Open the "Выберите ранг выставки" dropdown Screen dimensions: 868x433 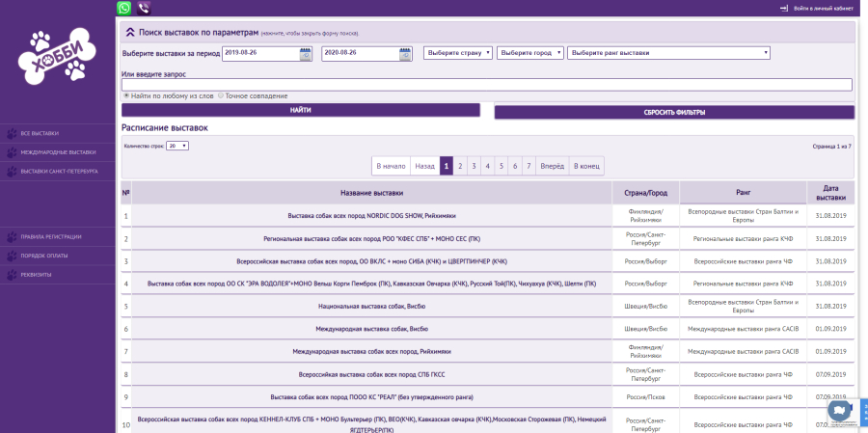tap(668, 53)
